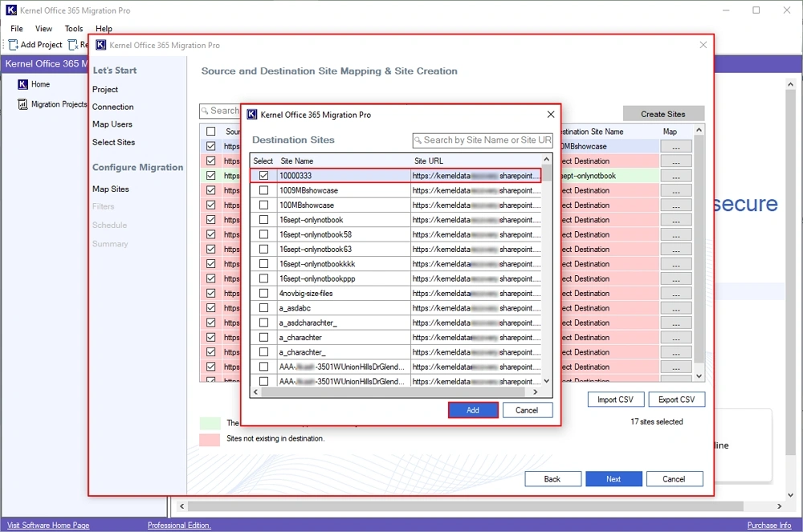Open the Tools menu
This screenshot has width=803, height=532.
coord(74,29)
